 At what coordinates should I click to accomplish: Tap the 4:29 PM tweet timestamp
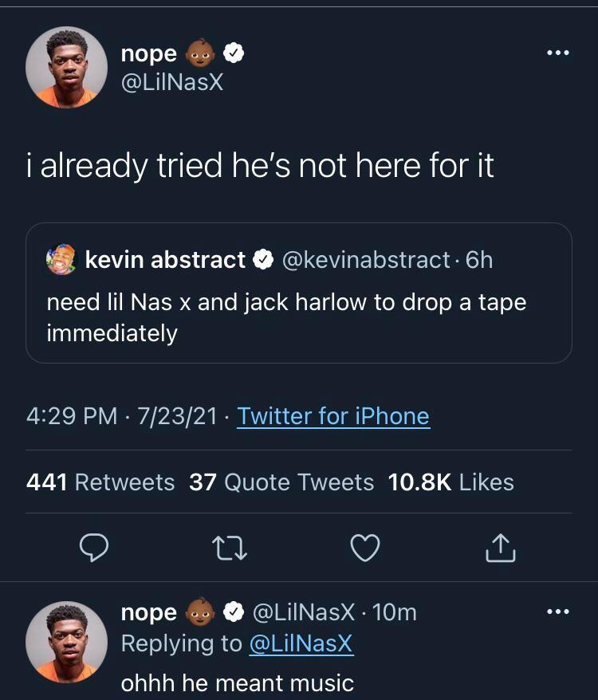point(72,416)
